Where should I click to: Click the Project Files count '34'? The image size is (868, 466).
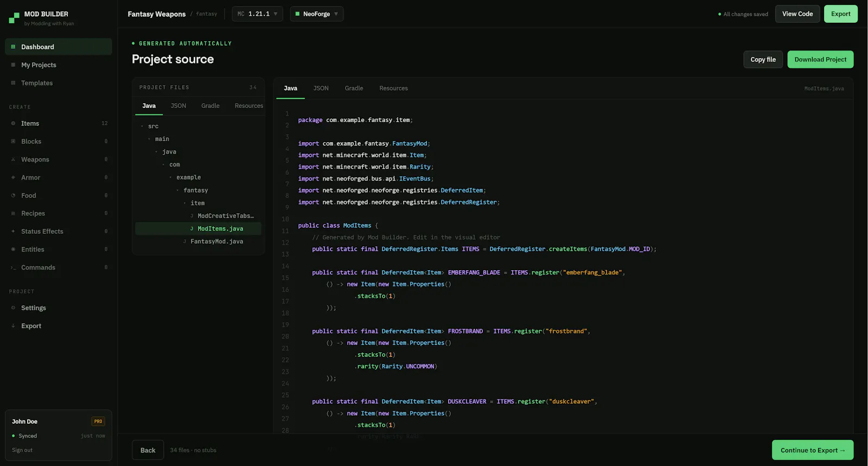253,87
